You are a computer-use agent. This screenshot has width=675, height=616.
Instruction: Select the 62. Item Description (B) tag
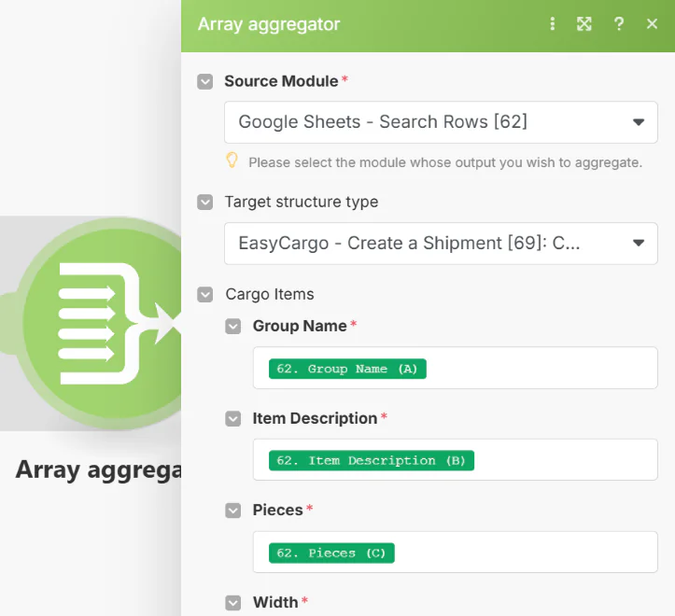pos(372,461)
